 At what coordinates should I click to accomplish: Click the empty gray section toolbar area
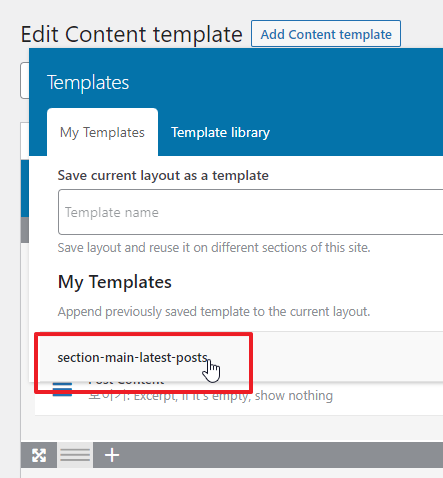click(280, 455)
